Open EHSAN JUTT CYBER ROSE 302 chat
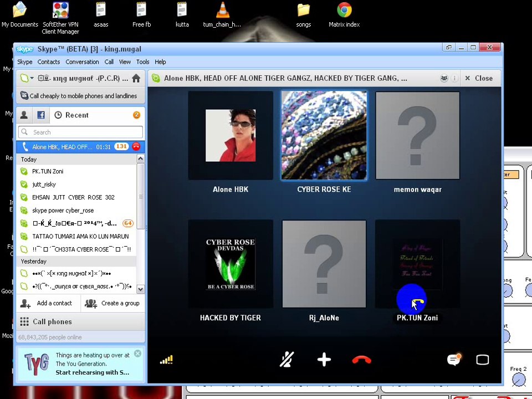This screenshot has width=532, height=399. (x=76, y=197)
